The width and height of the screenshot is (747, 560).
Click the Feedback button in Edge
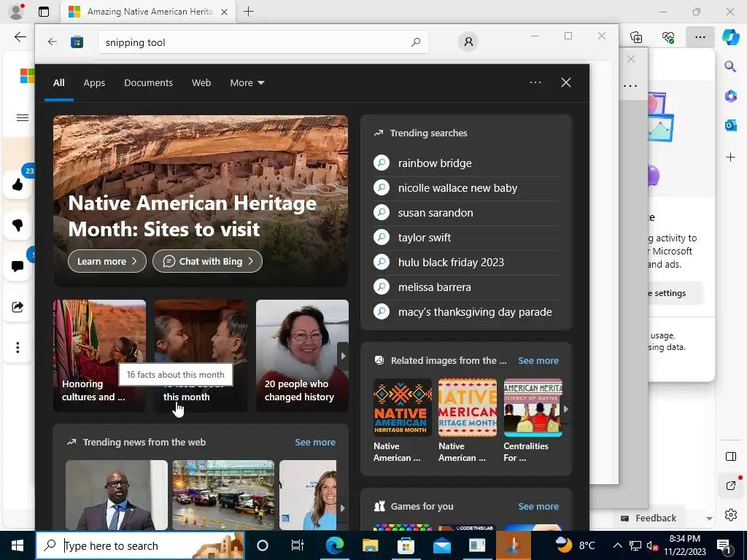click(x=649, y=518)
